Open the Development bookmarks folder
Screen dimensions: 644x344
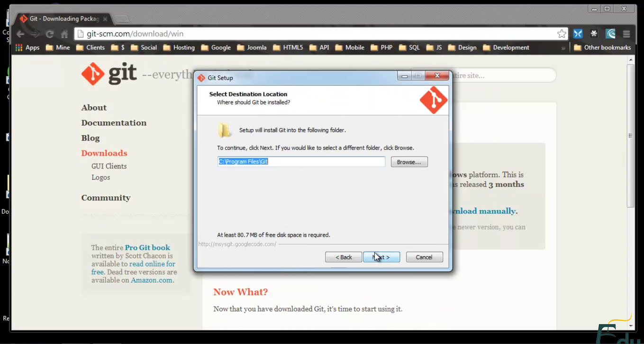pyautogui.click(x=506, y=47)
